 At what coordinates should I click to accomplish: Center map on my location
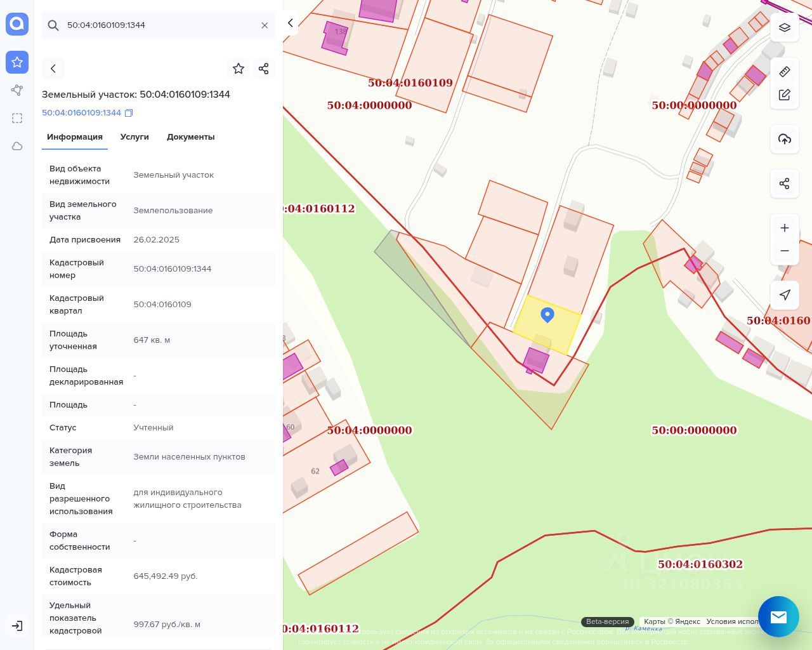click(x=785, y=295)
